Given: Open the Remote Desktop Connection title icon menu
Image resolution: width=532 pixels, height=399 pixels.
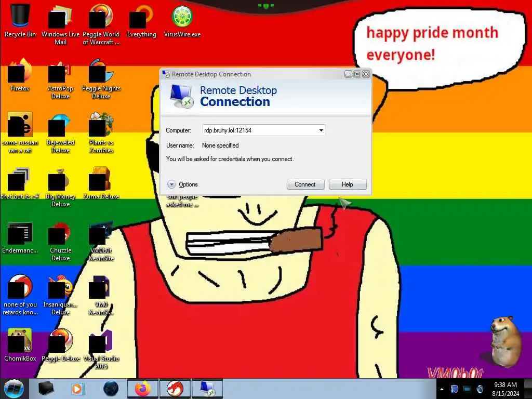Looking at the screenshot, I should tap(166, 74).
